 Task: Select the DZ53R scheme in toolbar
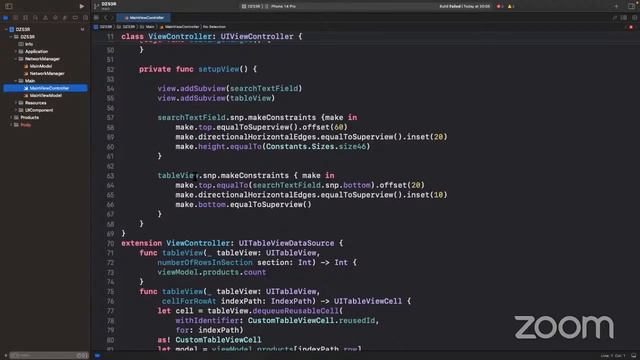[251, 6]
